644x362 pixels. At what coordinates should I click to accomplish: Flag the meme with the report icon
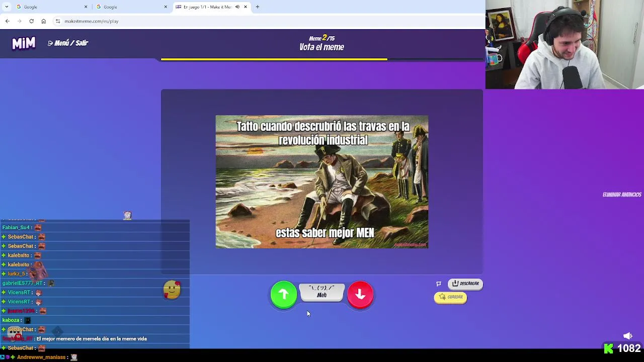[x=439, y=284]
